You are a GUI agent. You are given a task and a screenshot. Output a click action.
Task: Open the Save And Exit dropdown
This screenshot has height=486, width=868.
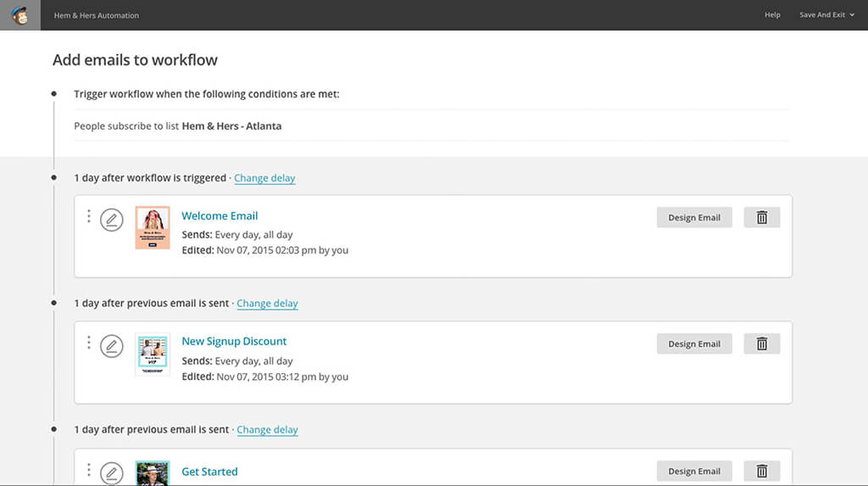click(x=826, y=15)
